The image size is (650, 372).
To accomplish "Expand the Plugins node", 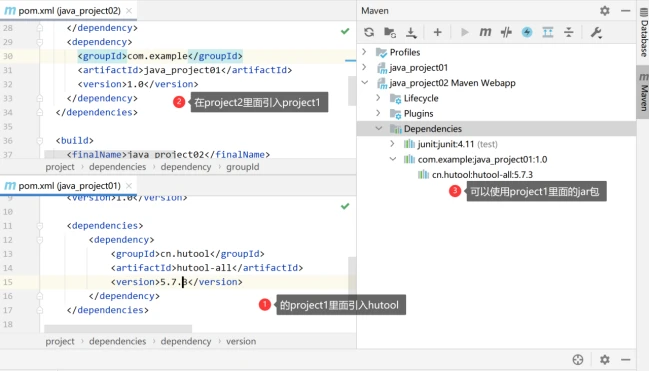I will coord(378,113).
